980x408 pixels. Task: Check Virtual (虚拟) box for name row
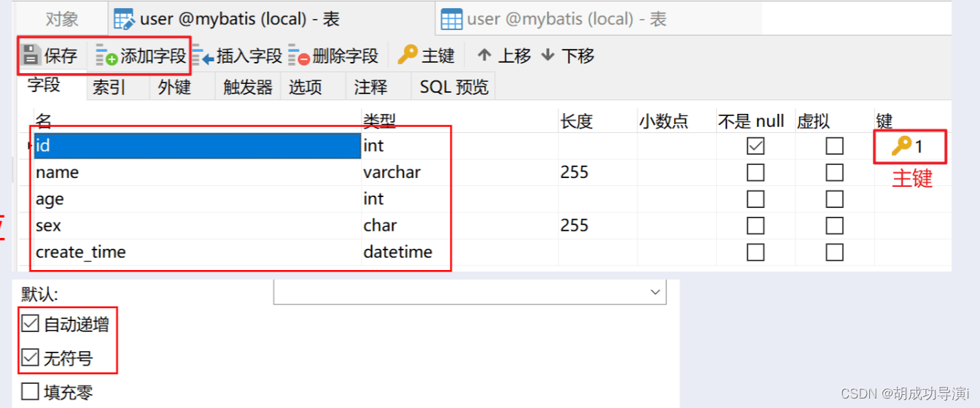click(x=834, y=173)
